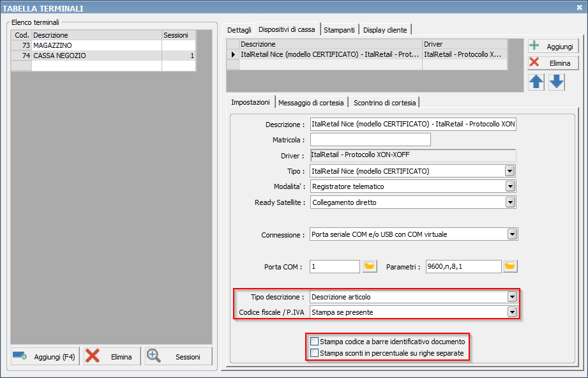Open Sessioni with the magnifier icon
The height and width of the screenshot is (378, 588).
178,356
